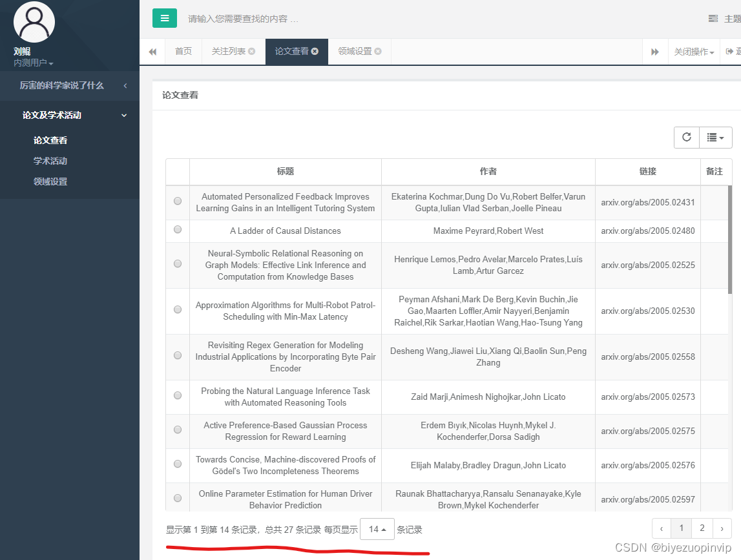The image size is (741, 560).
Task: Close the 领域设置 tab with its x icon
Action: point(378,51)
